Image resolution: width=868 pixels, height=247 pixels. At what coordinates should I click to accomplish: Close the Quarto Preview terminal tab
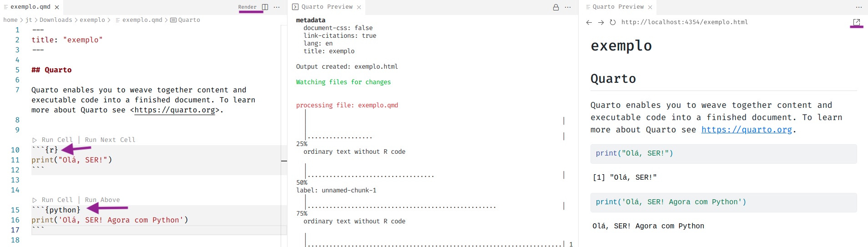(359, 7)
